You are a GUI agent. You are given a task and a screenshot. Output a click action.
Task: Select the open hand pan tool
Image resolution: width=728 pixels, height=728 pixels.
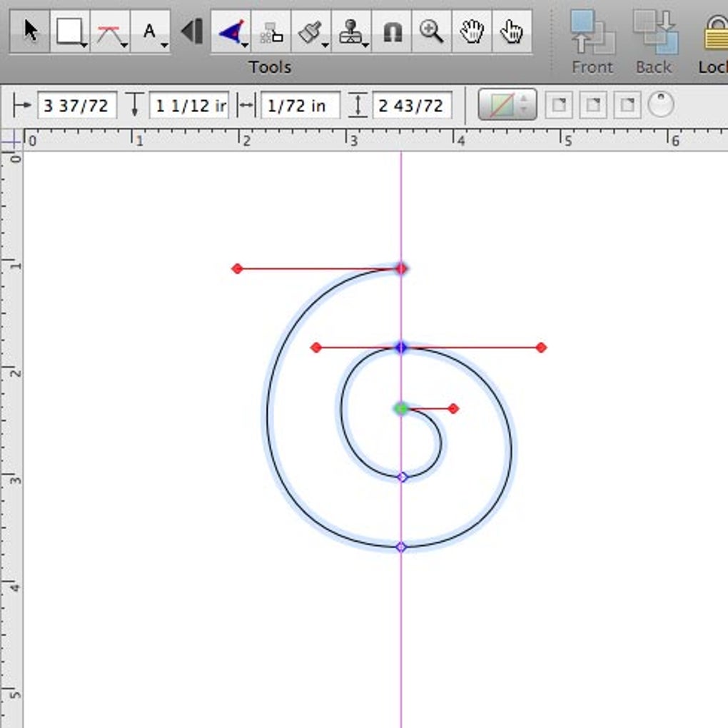tap(471, 31)
